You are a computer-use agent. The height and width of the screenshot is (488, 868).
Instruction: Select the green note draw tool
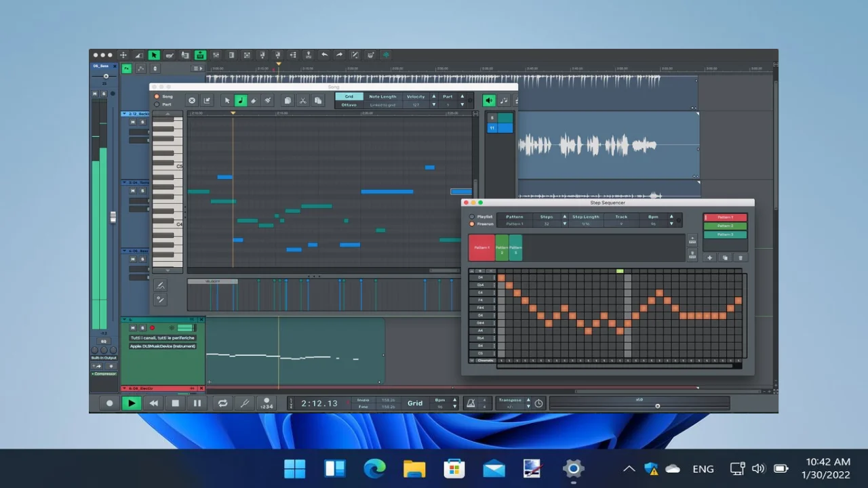[240, 100]
